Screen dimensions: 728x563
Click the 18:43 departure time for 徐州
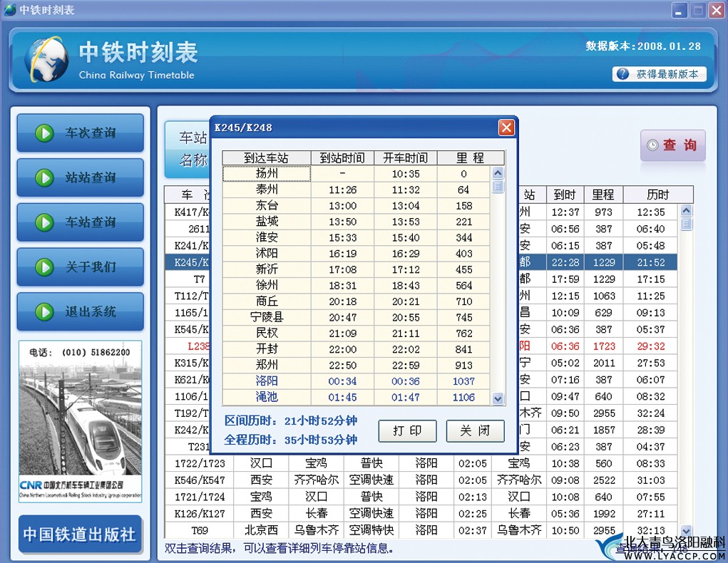405,286
